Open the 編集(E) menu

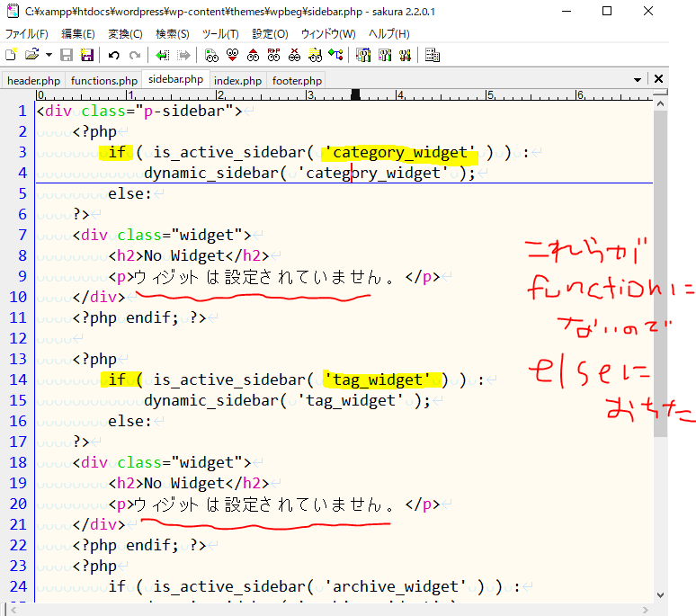coord(78,34)
